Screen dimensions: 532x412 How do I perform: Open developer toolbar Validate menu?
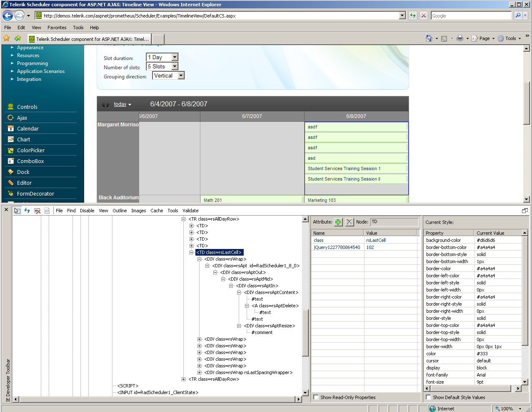coord(190,211)
